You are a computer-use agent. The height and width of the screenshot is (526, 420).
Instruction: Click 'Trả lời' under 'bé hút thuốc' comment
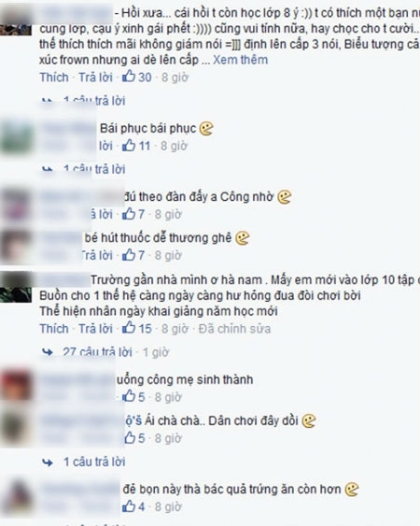(x=97, y=255)
